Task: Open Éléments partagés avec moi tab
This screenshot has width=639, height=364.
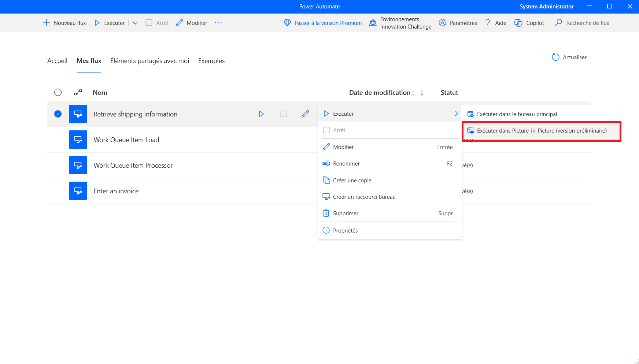Action: pyautogui.click(x=150, y=61)
